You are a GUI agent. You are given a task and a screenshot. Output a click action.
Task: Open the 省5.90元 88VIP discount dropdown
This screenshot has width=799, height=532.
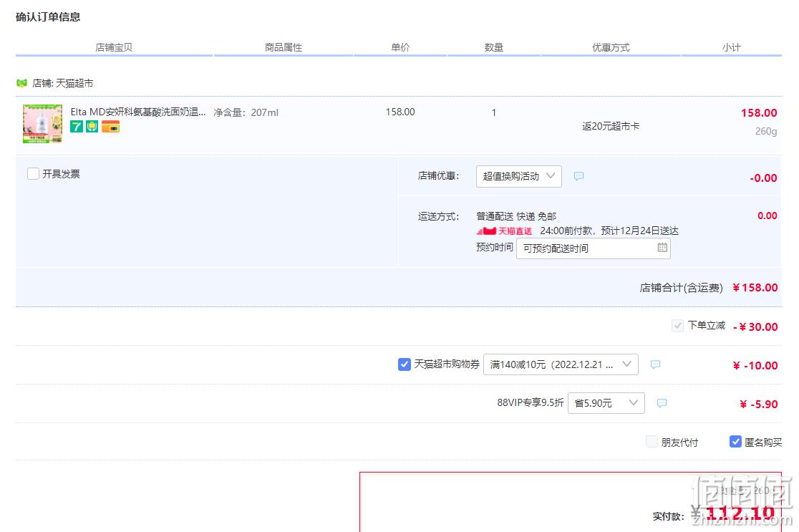coord(606,403)
